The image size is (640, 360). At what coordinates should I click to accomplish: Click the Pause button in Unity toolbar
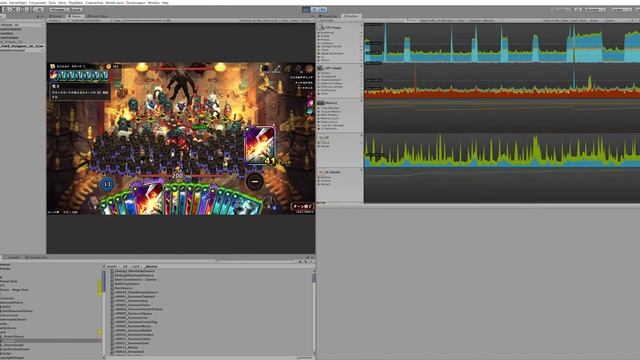point(314,9)
